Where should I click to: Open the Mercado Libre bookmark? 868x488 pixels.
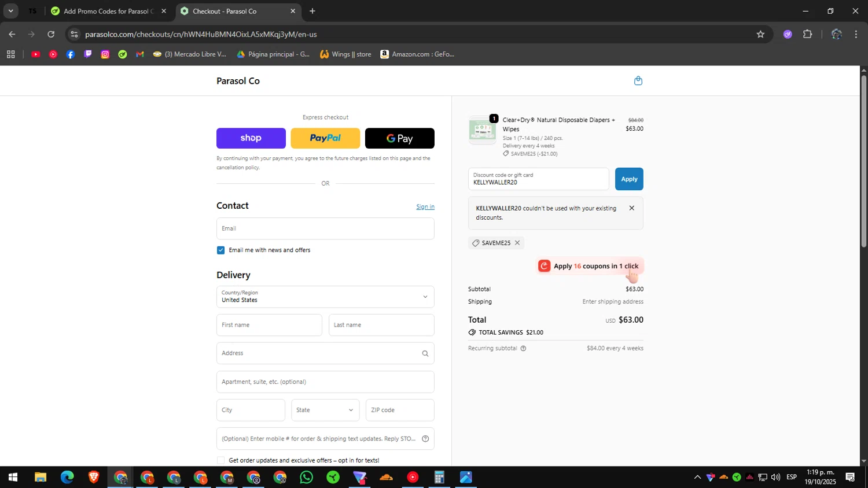coord(190,54)
